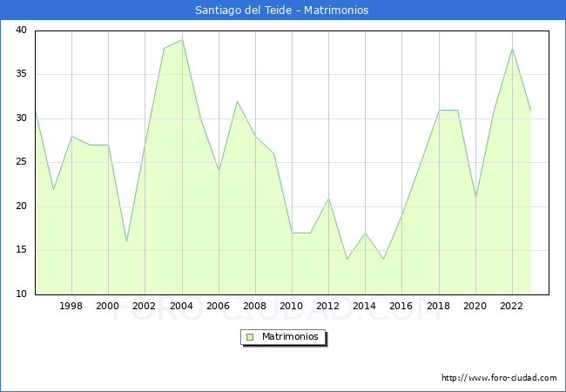The width and height of the screenshot is (566, 392).
Task: Click the 2013 low point on the line
Action: 347,259
